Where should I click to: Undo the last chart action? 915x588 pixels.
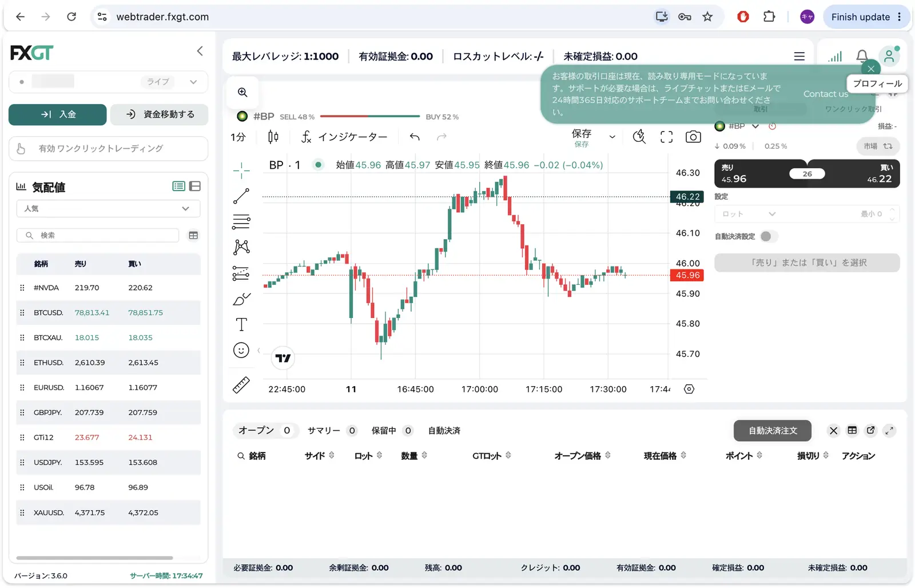pos(415,137)
